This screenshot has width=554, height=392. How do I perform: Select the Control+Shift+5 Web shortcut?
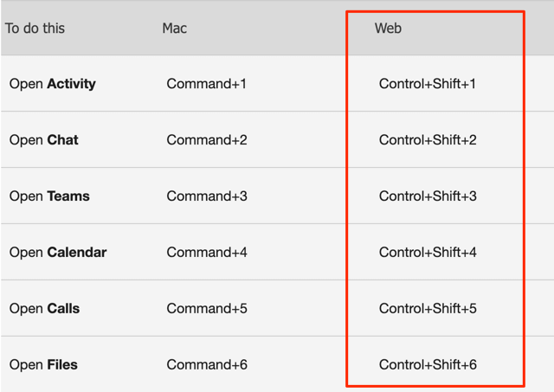[x=428, y=309]
